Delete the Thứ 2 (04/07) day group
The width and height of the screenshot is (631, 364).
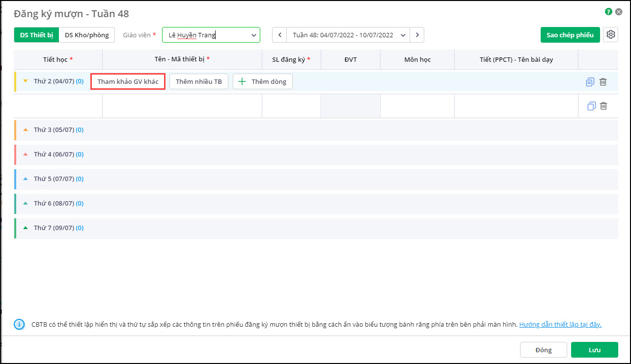603,82
